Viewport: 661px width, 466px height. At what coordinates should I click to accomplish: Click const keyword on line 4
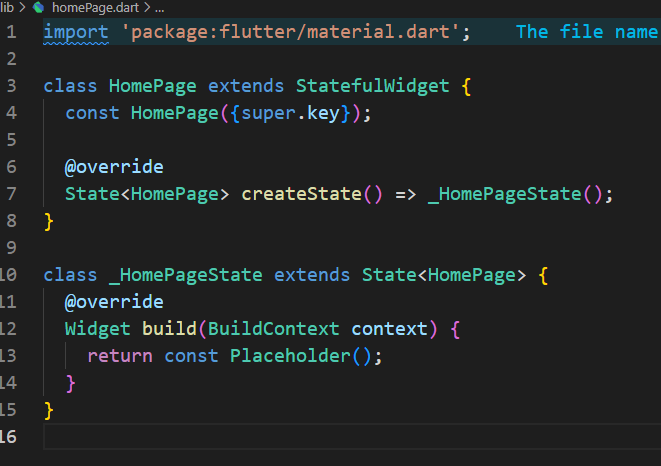(x=92, y=113)
